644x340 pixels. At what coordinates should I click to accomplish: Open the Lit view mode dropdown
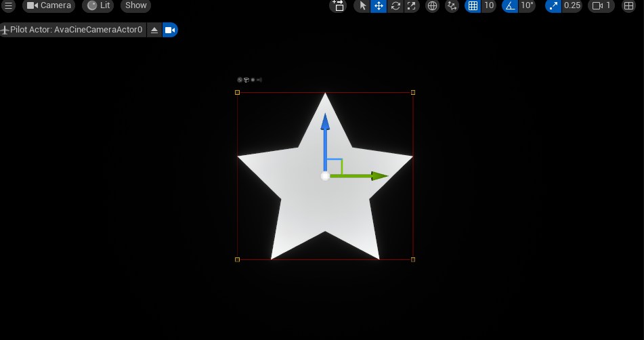coord(98,5)
